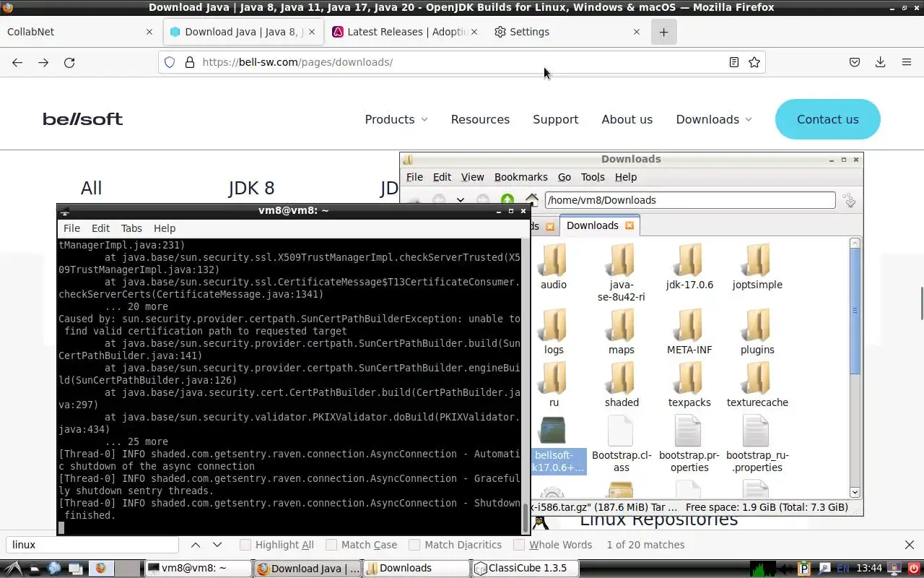Open the file manager Tools menu

[593, 177]
